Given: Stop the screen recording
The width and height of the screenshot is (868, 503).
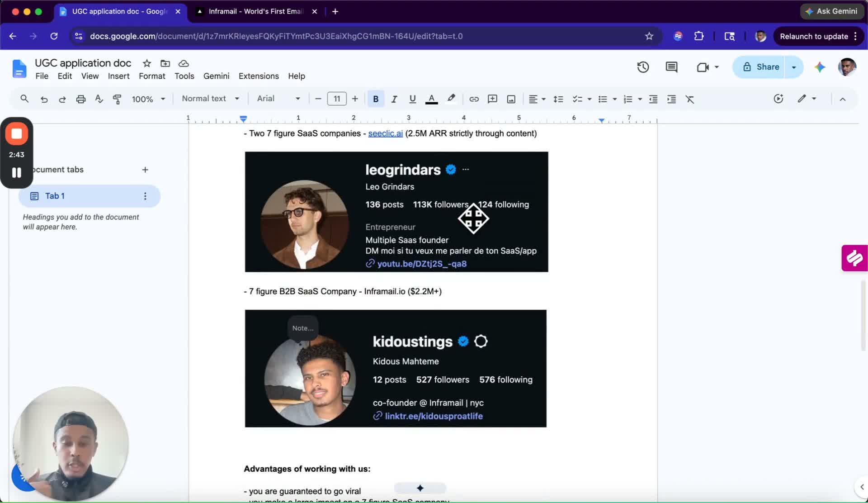Looking at the screenshot, I should (x=17, y=134).
